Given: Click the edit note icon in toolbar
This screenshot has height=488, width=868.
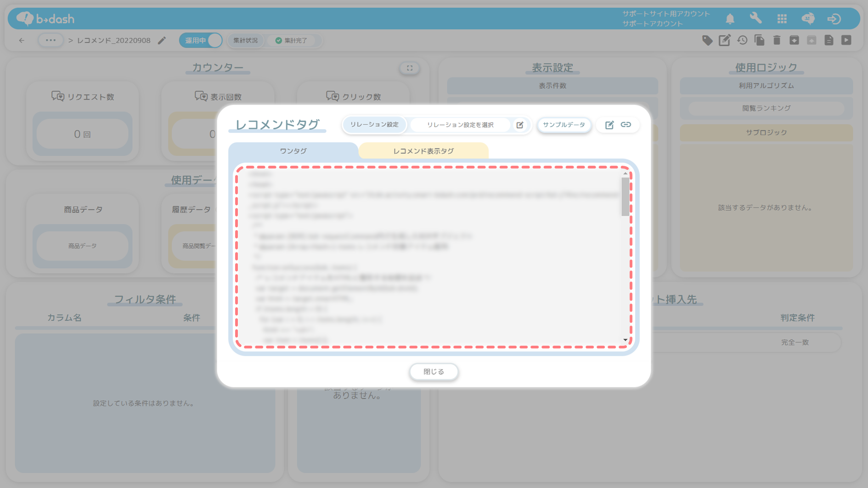Looking at the screenshot, I should tap(725, 40).
